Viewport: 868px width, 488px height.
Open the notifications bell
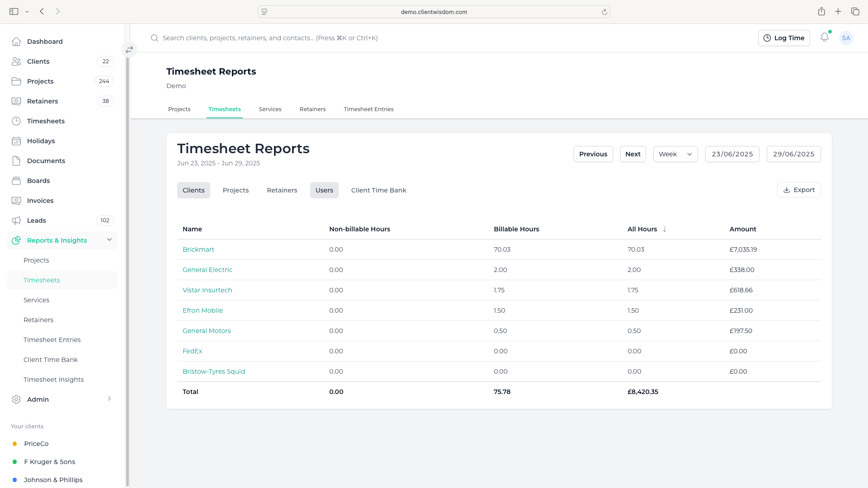[x=825, y=38]
